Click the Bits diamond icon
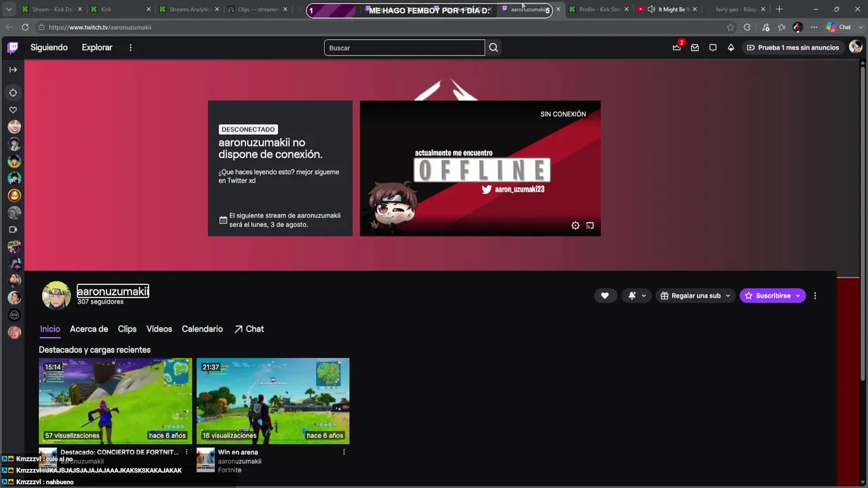Image resolution: width=868 pixels, height=488 pixels. (730, 47)
